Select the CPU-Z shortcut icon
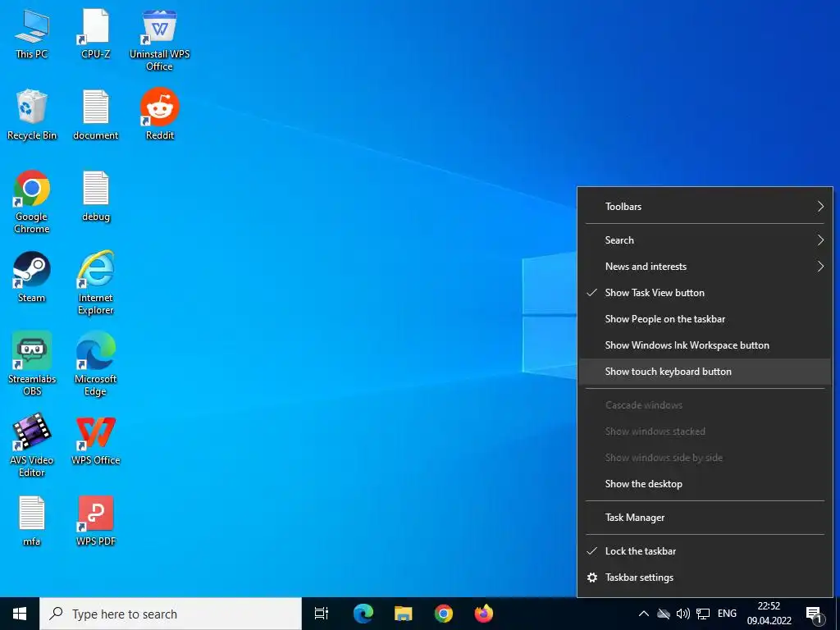The width and height of the screenshot is (840, 630). pyautogui.click(x=95, y=34)
